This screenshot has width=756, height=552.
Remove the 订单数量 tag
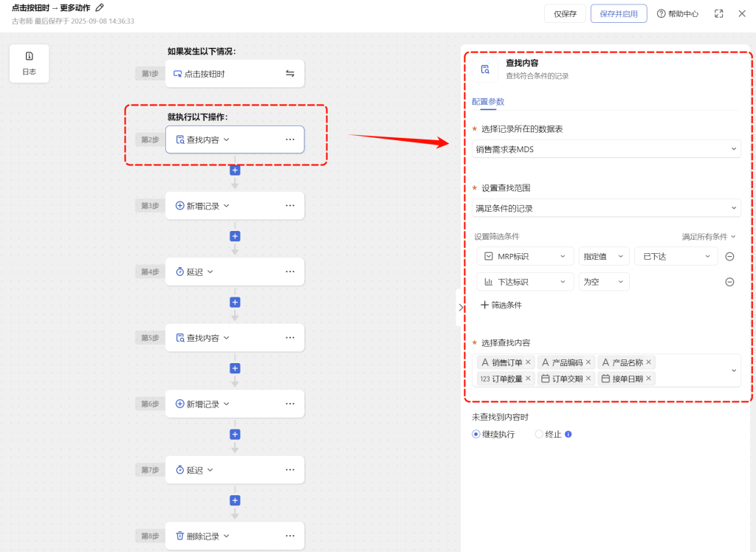pyautogui.click(x=528, y=379)
